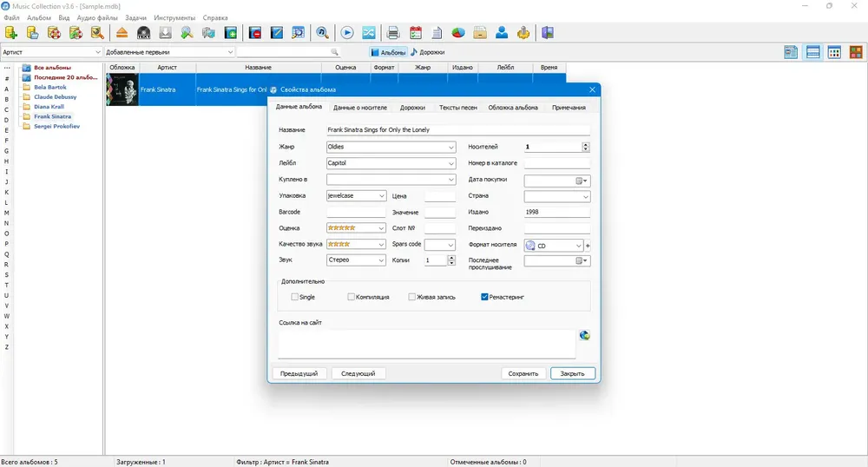Enable the Single checkbox
The width and height of the screenshot is (868, 467).
pos(294,297)
